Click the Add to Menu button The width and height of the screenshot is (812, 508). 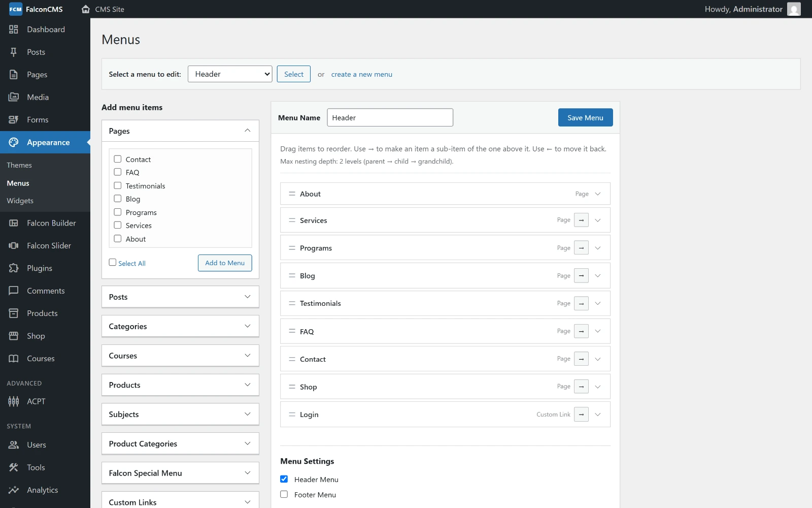[225, 263]
